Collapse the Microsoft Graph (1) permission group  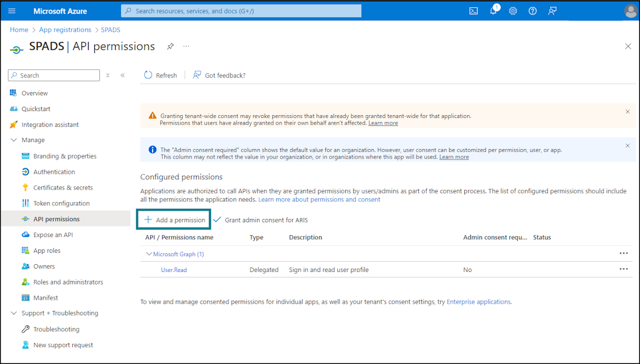tap(149, 254)
